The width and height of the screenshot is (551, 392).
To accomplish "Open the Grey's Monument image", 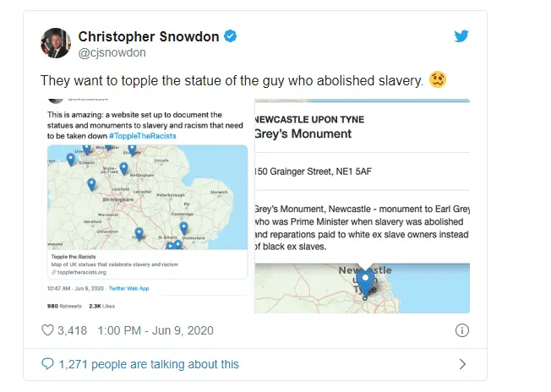I will tap(362, 206).
